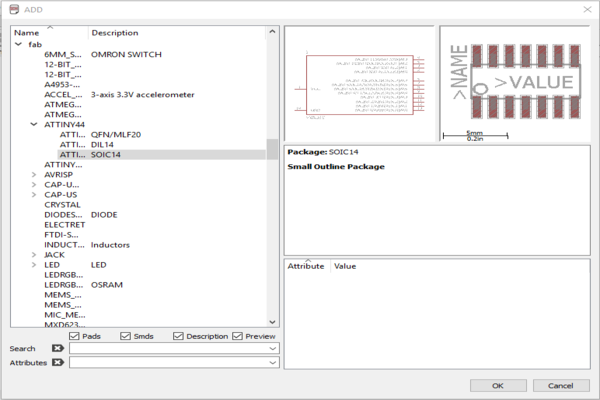Select the AVRISP item label
This screenshot has width=600, height=400.
click(58, 175)
